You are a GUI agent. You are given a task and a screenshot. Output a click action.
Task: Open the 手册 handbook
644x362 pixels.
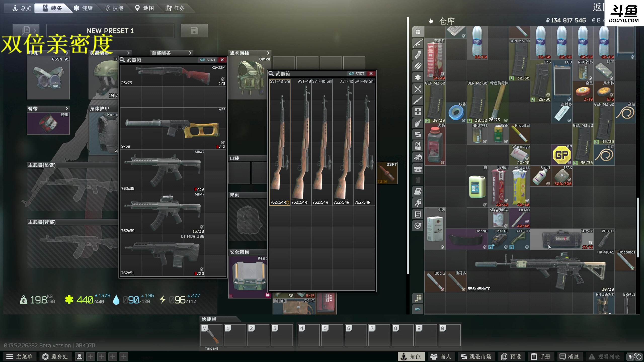(541, 356)
